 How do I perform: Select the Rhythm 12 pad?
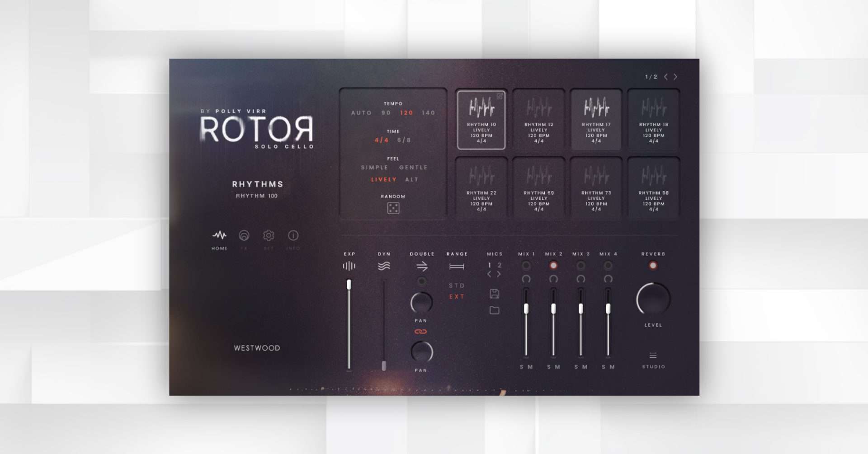point(538,120)
